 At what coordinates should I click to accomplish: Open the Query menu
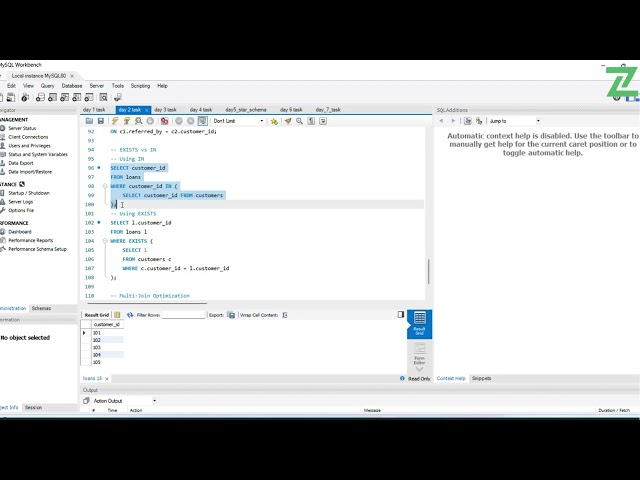[x=47, y=86]
